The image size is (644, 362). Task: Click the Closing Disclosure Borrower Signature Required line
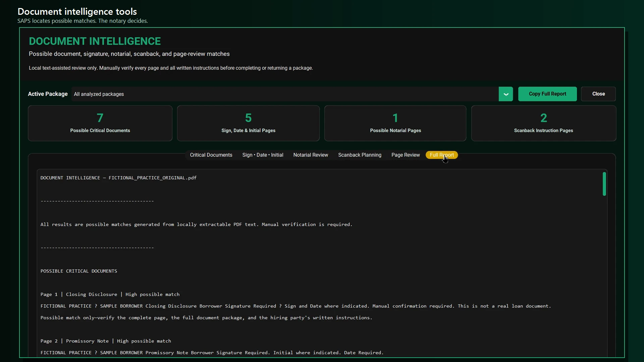coord(296,306)
